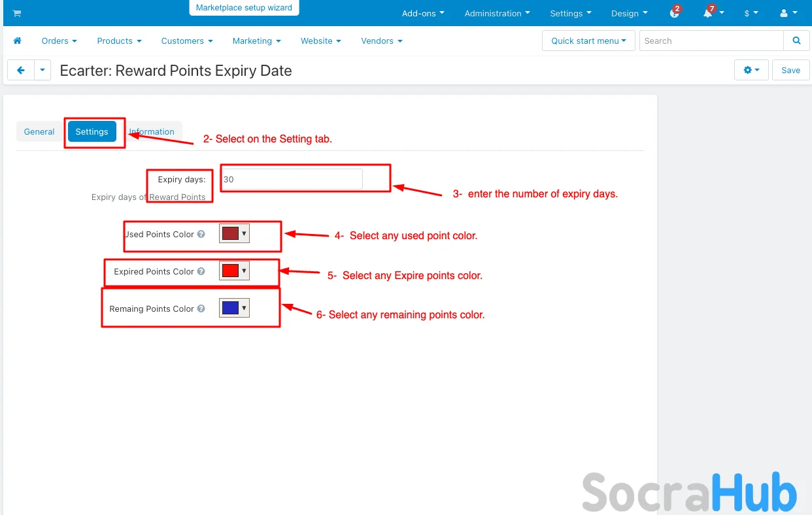812x515 pixels.
Task: Open the gear actions menu
Action: (752, 70)
